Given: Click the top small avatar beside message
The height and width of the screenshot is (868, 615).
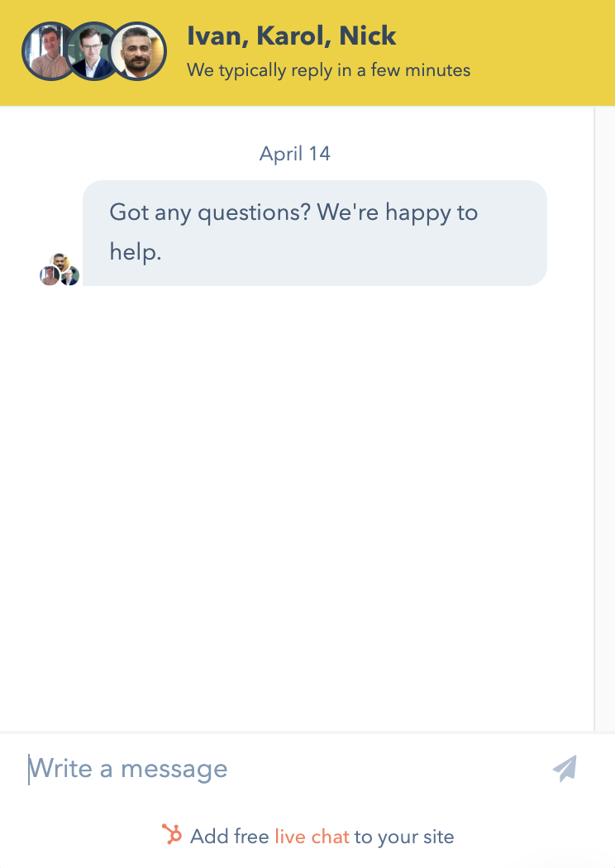Looking at the screenshot, I should click(x=59, y=262).
